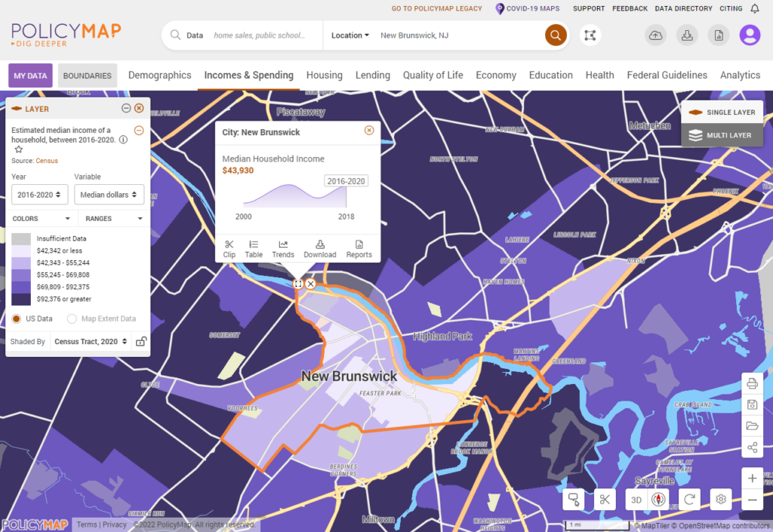773x532 pixels.
Task: Expand the Colors dropdown
Action: (42, 218)
